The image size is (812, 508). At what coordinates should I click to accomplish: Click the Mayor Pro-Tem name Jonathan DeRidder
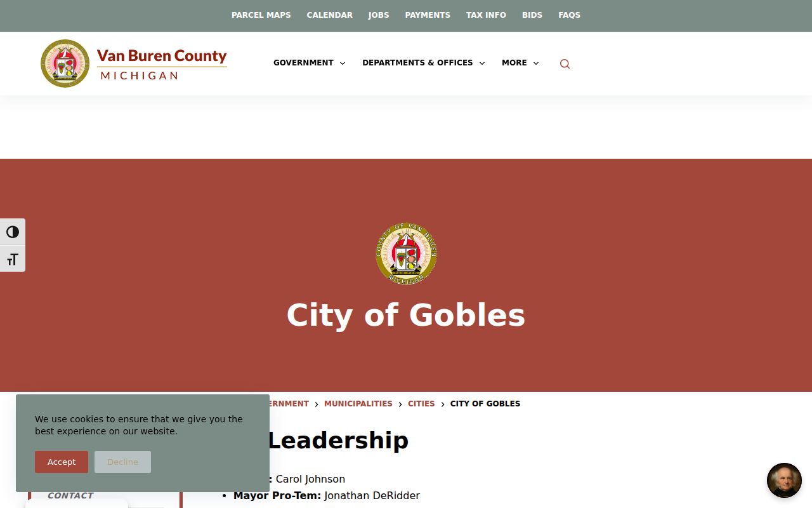point(372,496)
